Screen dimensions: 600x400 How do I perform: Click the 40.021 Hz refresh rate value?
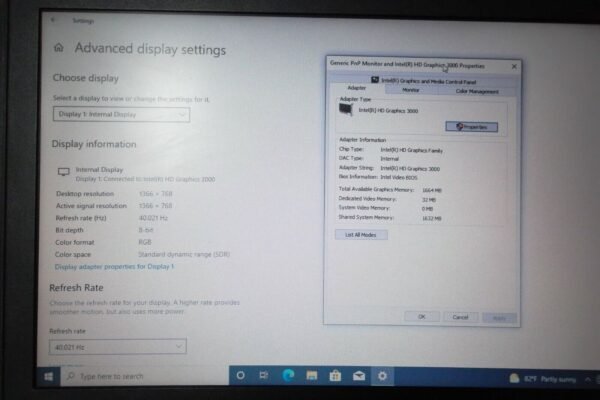tap(153, 218)
